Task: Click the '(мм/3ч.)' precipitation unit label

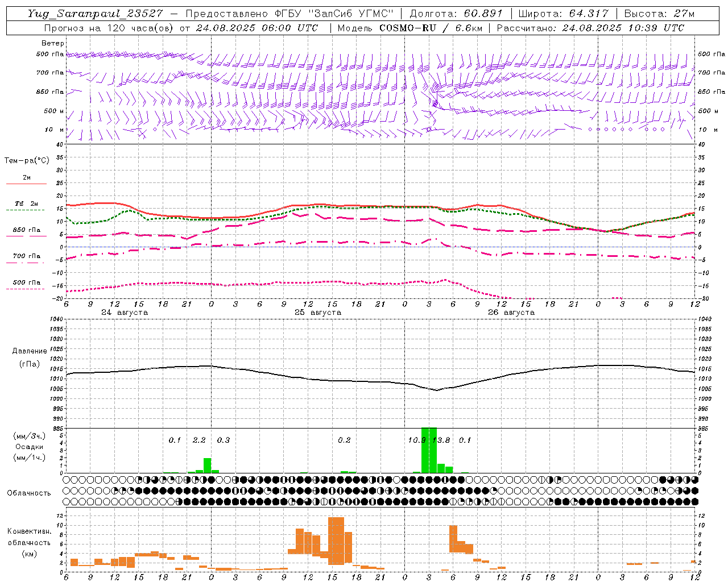Action: [30, 436]
